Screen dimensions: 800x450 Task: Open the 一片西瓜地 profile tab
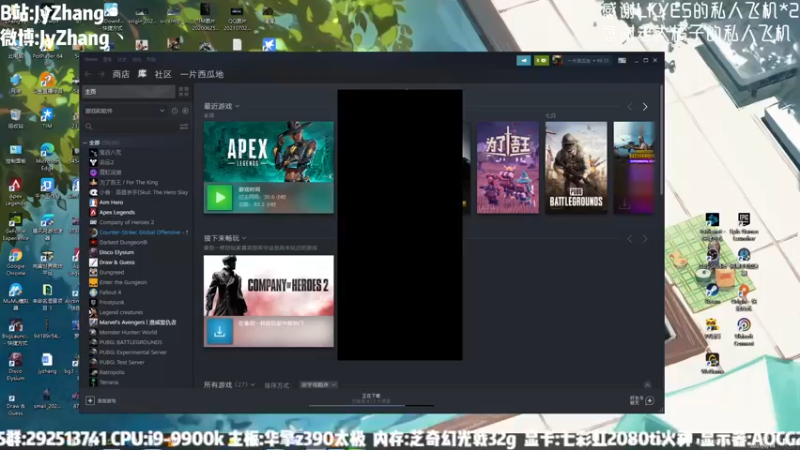(x=202, y=74)
